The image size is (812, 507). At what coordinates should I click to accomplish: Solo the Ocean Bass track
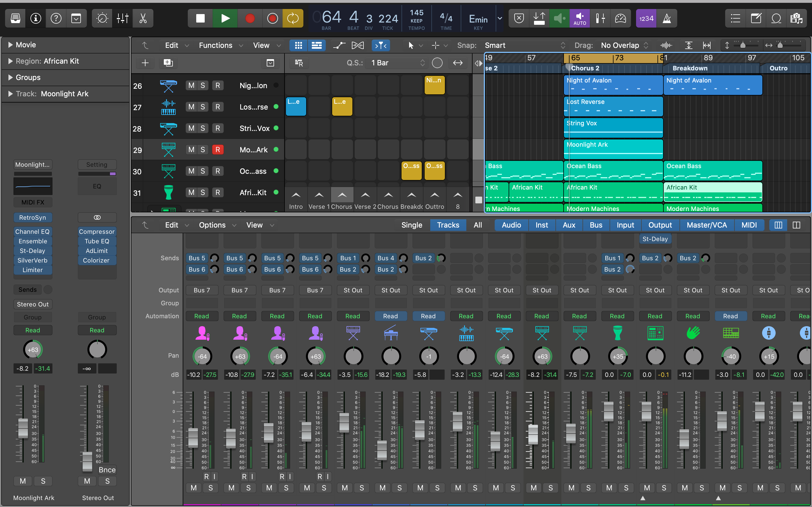[x=203, y=171]
